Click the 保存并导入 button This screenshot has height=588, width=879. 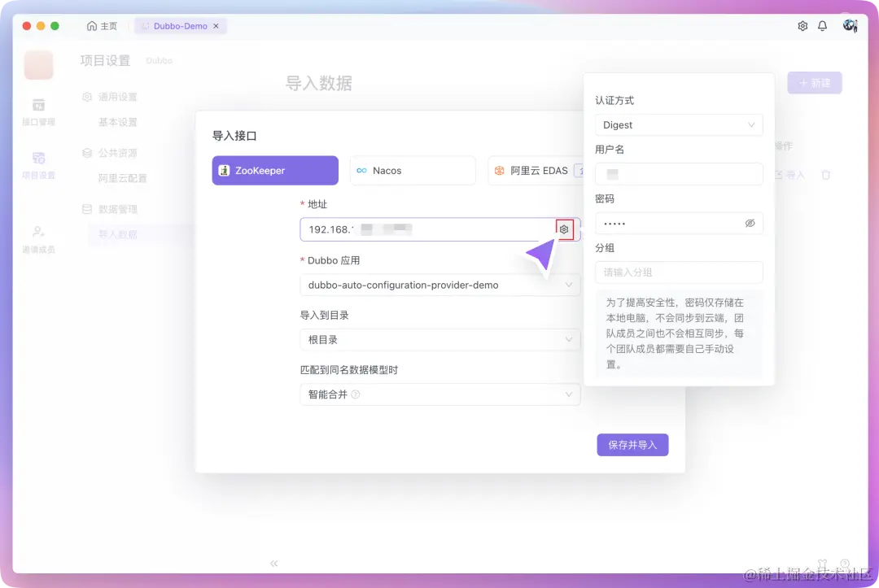click(632, 445)
